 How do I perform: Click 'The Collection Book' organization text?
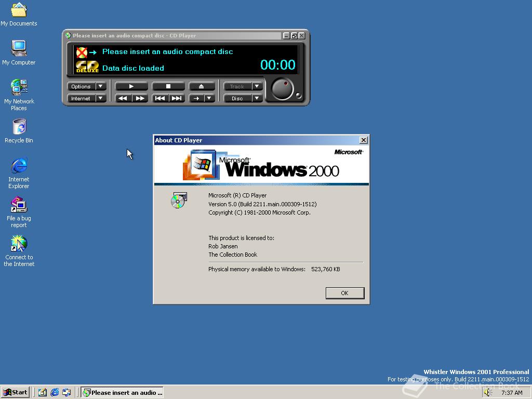point(233,255)
